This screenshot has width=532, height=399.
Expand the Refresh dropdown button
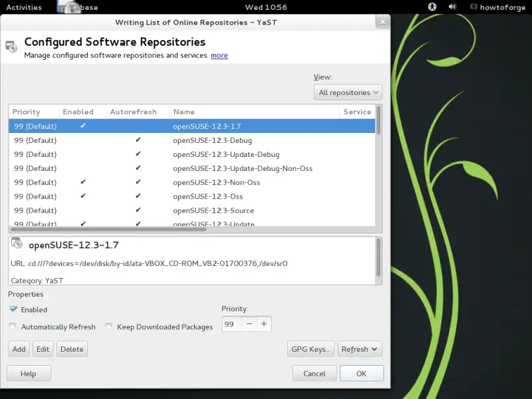(x=360, y=349)
